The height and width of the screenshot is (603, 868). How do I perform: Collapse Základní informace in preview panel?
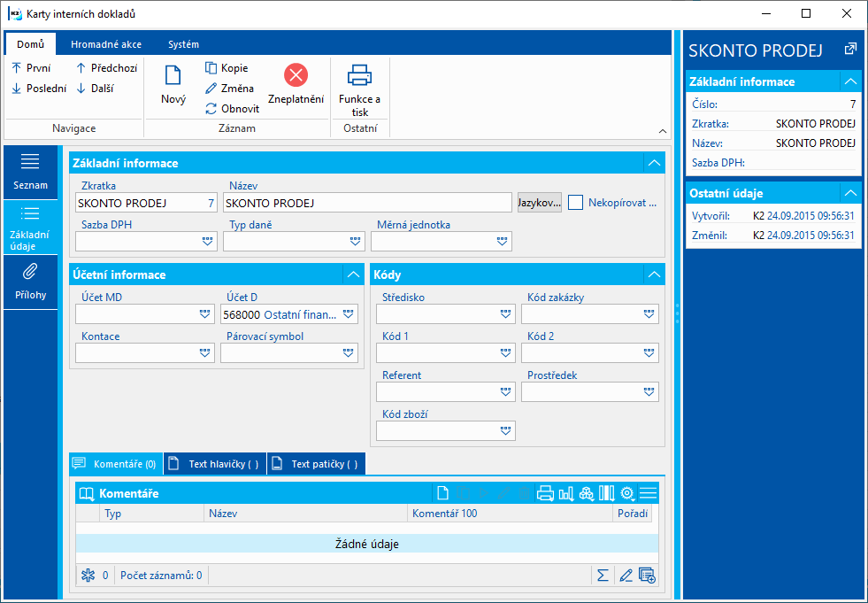click(850, 81)
